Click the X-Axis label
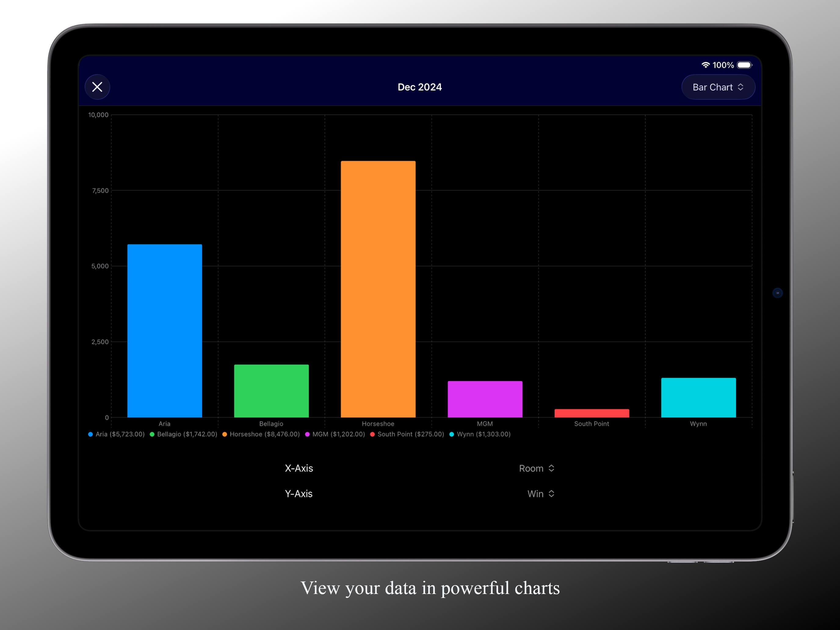The height and width of the screenshot is (630, 840). point(299,468)
